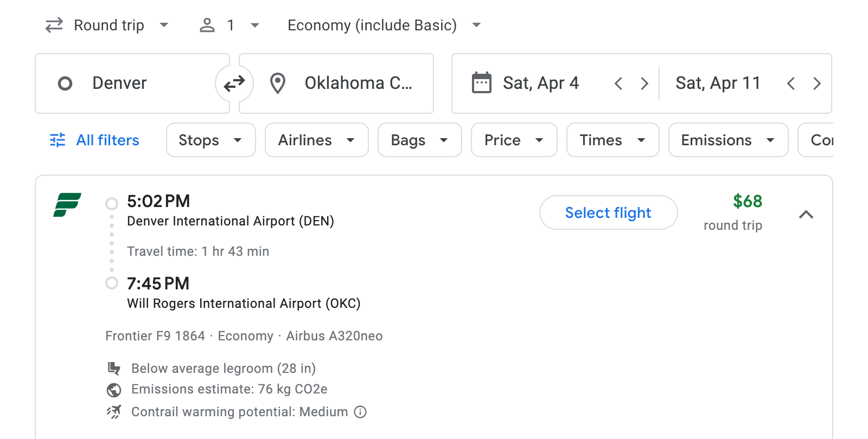This screenshot has height=439, width=868.
Task: Open the Stops filter dropdown
Action: point(210,140)
